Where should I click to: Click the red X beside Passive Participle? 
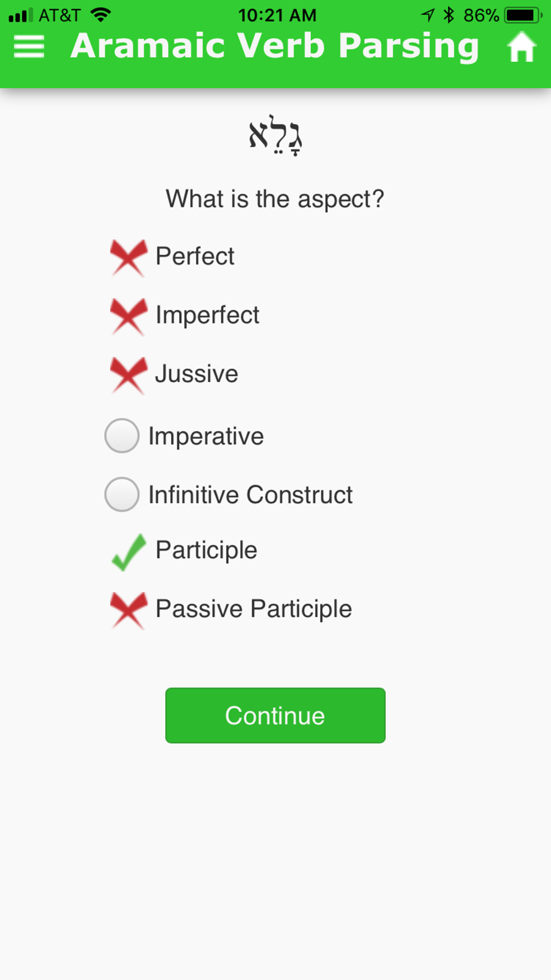[x=128, y=610]
